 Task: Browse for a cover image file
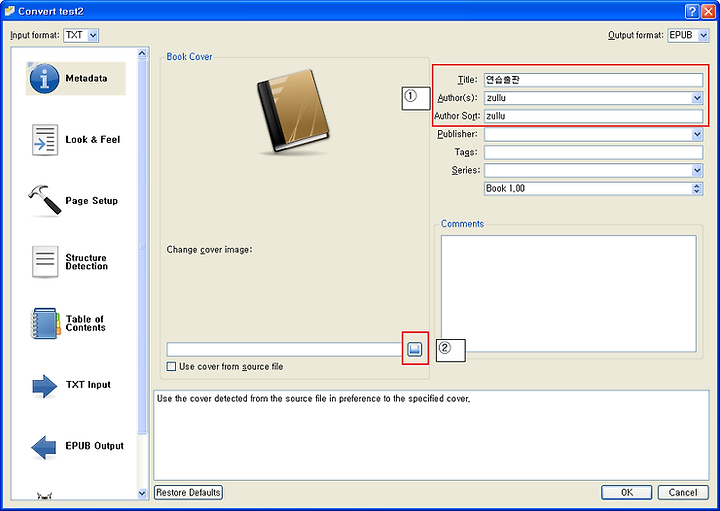click(415, 349)
